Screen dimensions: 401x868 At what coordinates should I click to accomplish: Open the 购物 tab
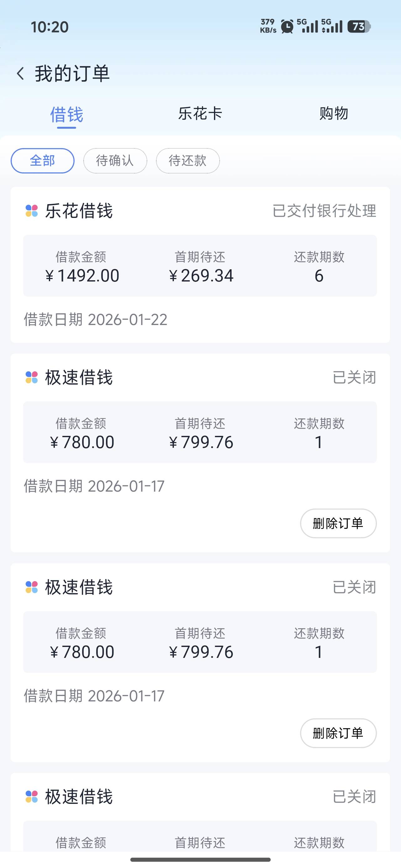(x=334, y=114)
